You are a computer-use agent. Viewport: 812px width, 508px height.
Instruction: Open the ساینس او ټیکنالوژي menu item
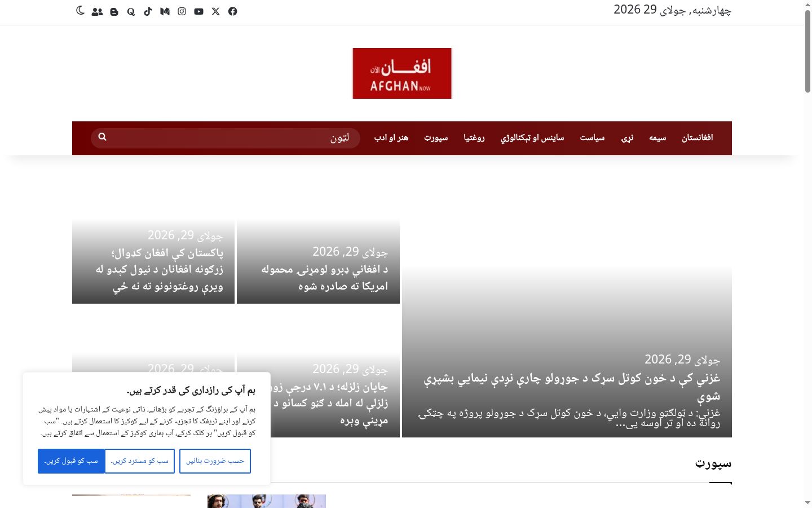click(x=532, y=138)
